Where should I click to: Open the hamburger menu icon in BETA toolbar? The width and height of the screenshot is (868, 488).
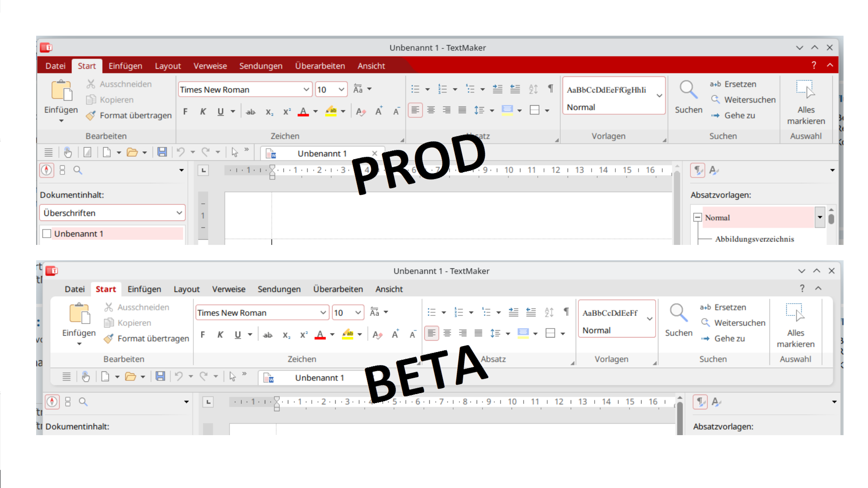66,376
